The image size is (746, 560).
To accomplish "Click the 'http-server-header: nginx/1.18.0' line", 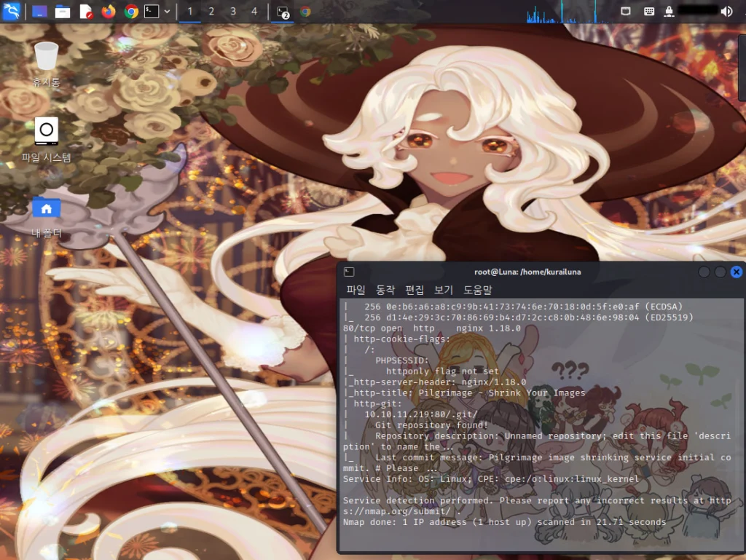I will click(x=436, y=382).
